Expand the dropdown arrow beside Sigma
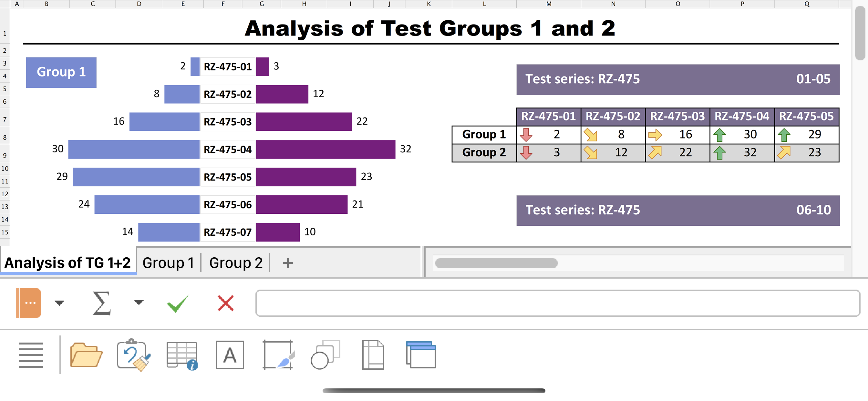 point(139,302)
